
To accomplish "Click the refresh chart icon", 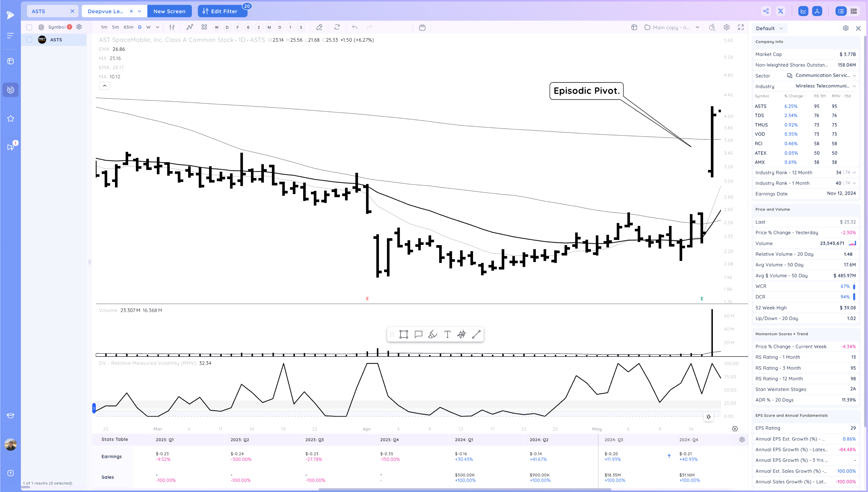I will tap(337, 27).
